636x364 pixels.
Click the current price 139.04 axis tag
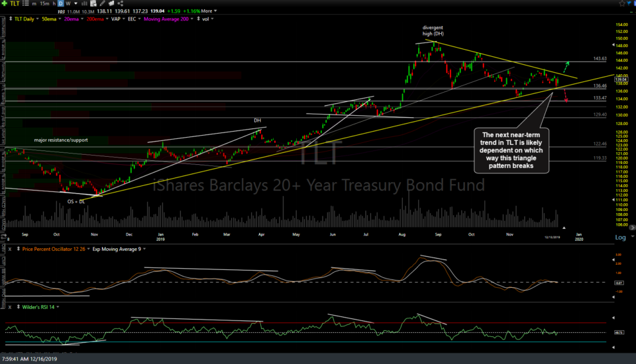621,79
